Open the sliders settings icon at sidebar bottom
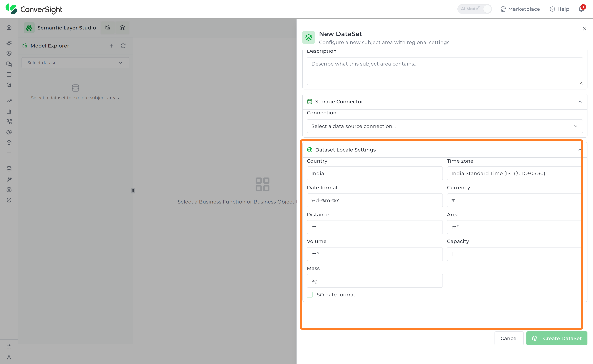 tap(9, 347)
